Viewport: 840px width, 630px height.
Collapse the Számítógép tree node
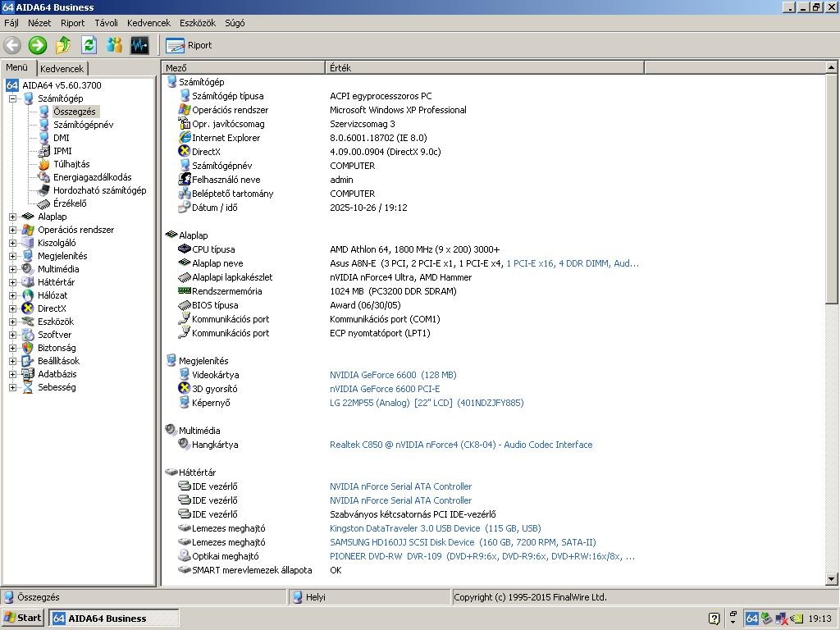pyautogui.click(x=12, y=98)
